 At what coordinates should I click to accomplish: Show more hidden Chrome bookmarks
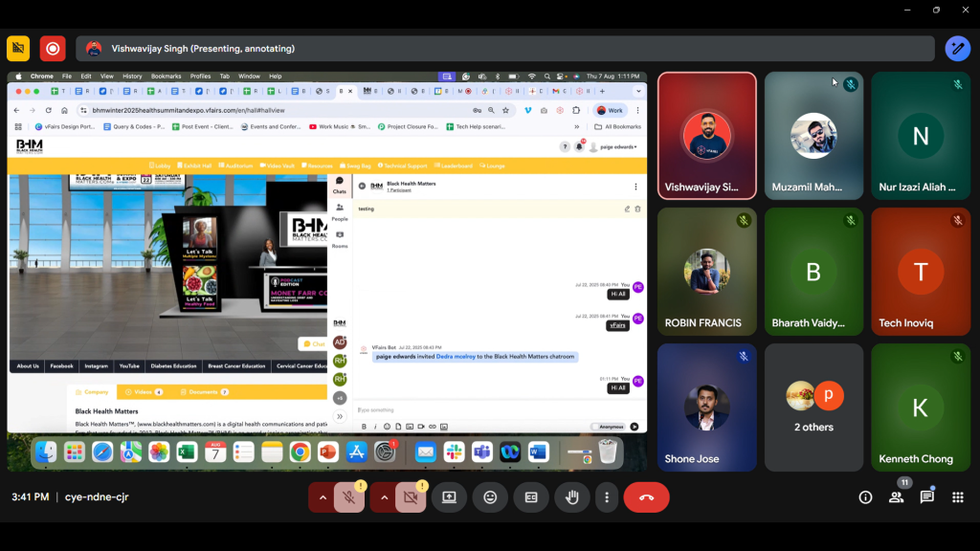576,127
